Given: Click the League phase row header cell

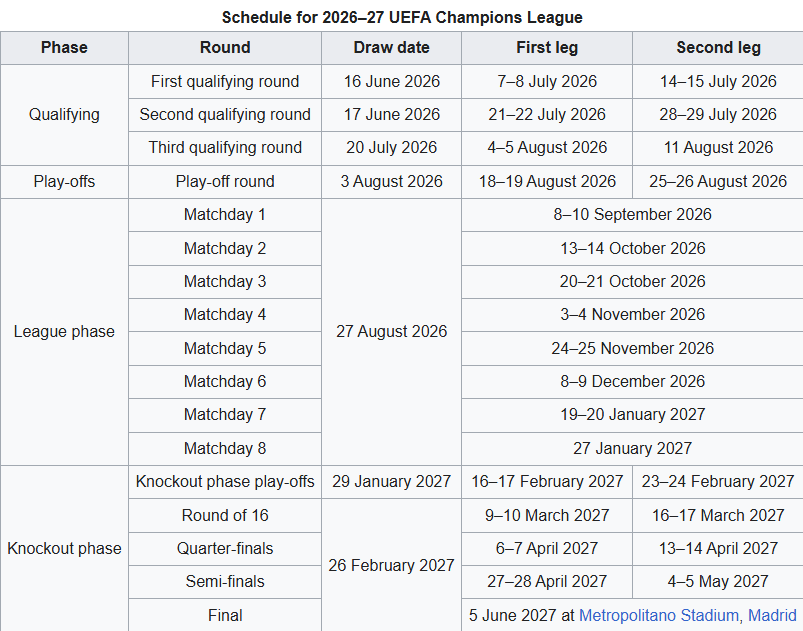Looking at the screenshot, I should coord(64,331).
